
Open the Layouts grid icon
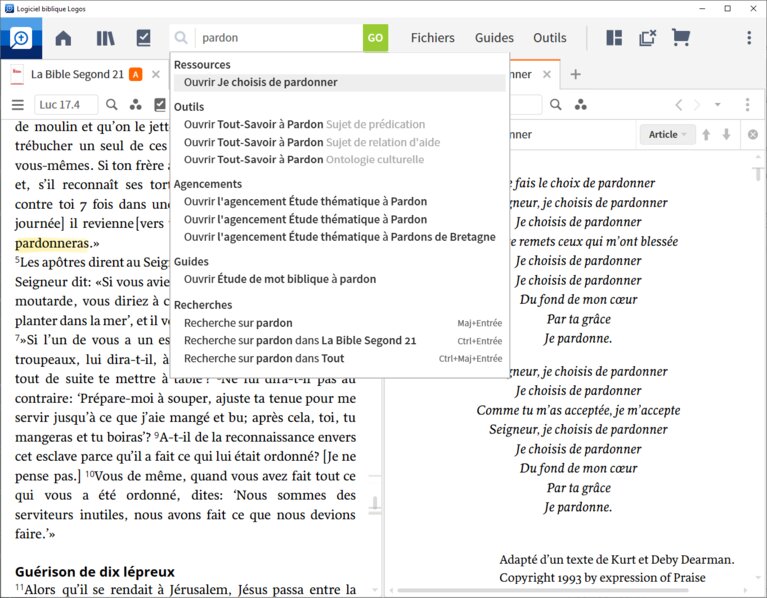click(x=614, y=38)
